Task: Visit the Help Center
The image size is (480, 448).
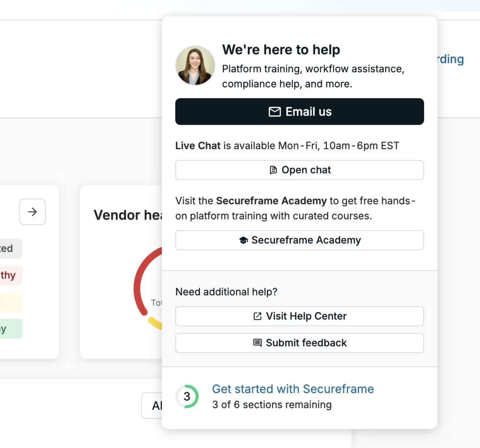Action: 299,316
